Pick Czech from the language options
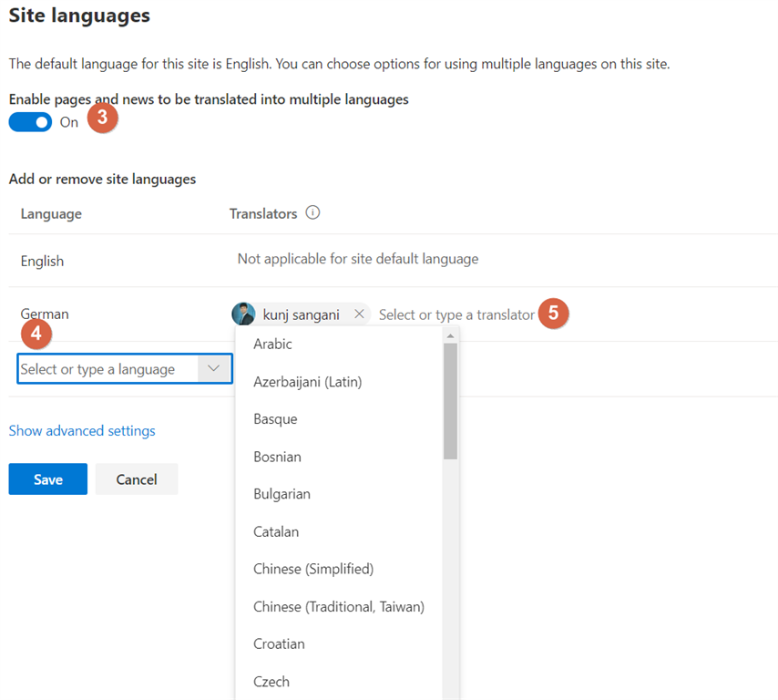This screenshot has height=700, width=778. pyautogui.click(x=271, y=681)
